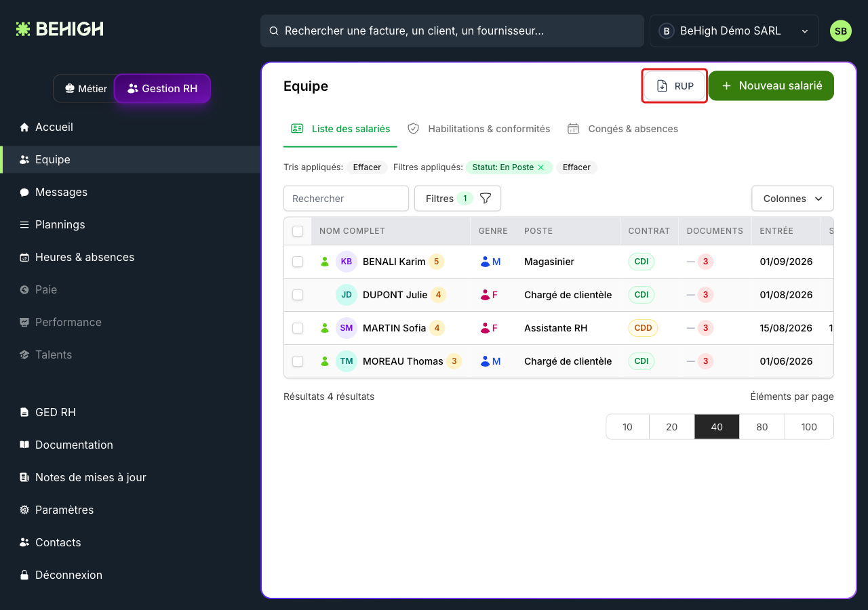The width and height of the screenshot is (868, 610).
Task: Open the BeHigh Démo SARL company dropdown
Action: coord(734,31)
